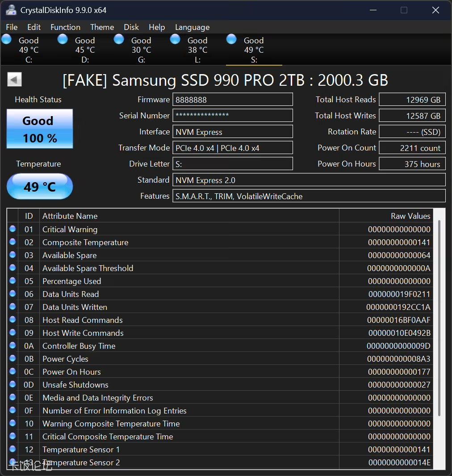Viewport: 452px width, 476px height.
Task: Click the Standard field NVM Express 2.0
Action: 309,180
